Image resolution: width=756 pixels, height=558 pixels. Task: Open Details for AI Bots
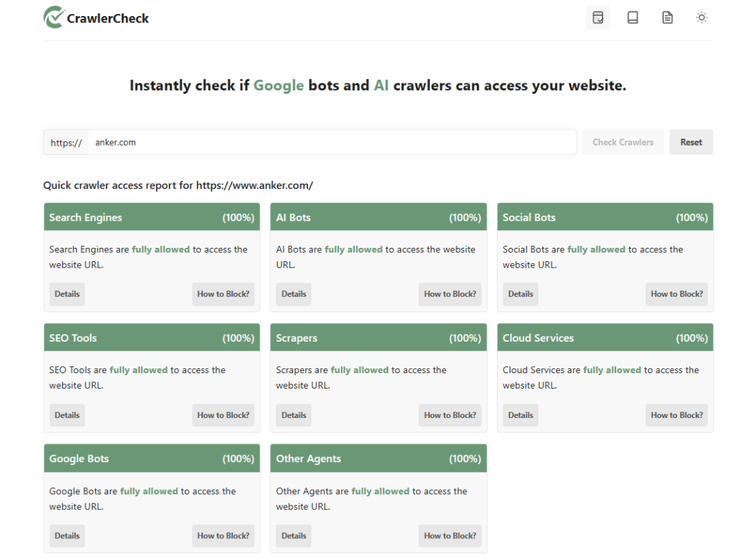coord(293,294)
